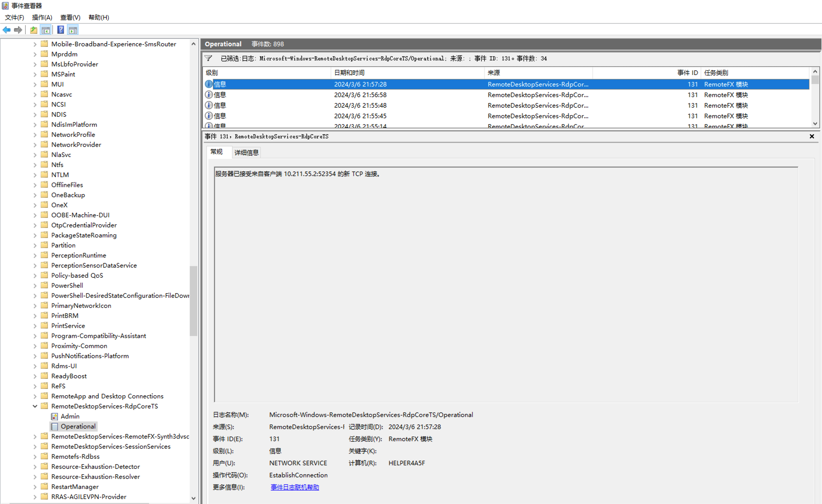Click the filter funnel icon
Viewport: 822px width, 504px height.
(x=208, y=58)
